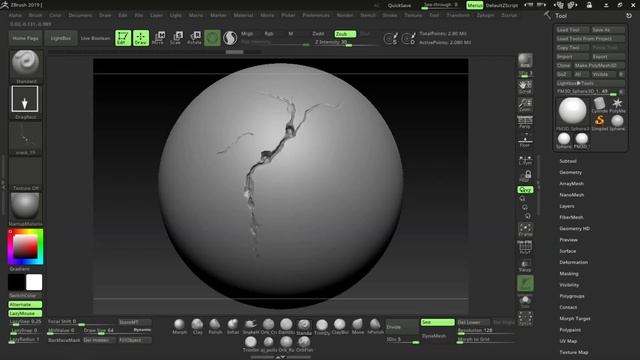Select the SimpleBrush tool icon
640x360 pixels.
(600, 122)
